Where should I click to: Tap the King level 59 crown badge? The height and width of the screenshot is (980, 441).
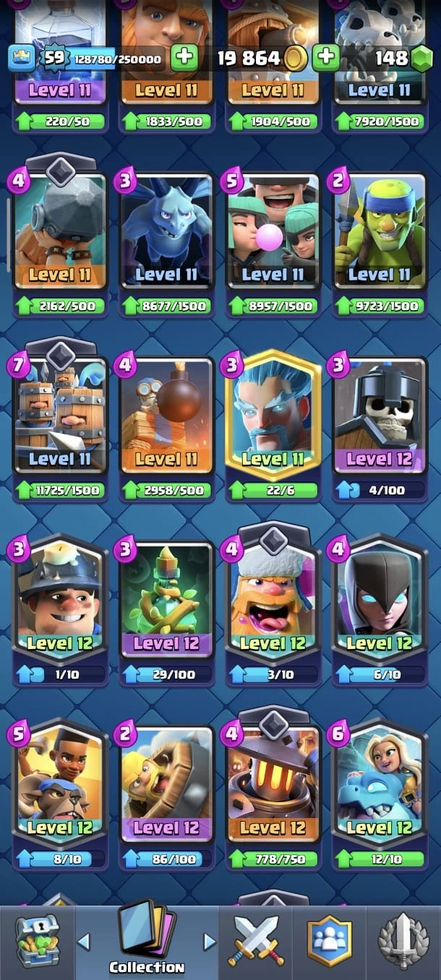[52, 58]
